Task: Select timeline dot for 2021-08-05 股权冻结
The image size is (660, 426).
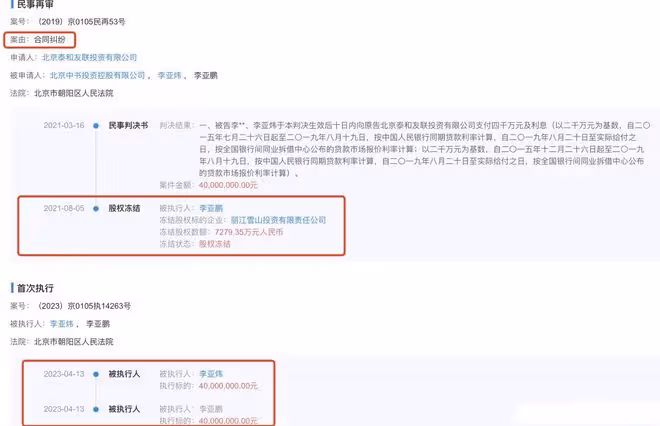Action: point(96,208)
